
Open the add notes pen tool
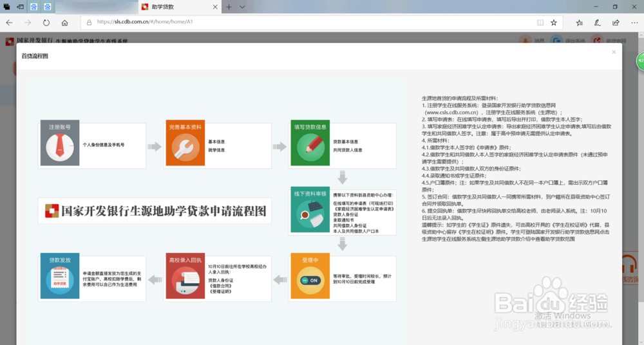pos(597,23)
